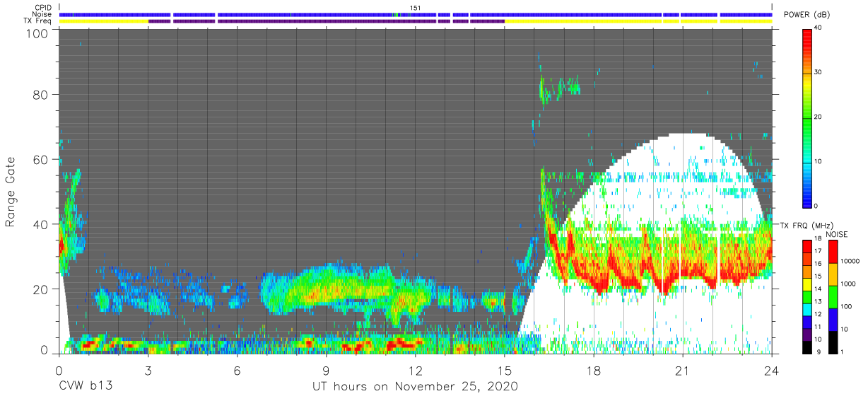Screen dimensions: 868x401
Task: Click the x-axis tick label '15'
Action: 505,371
